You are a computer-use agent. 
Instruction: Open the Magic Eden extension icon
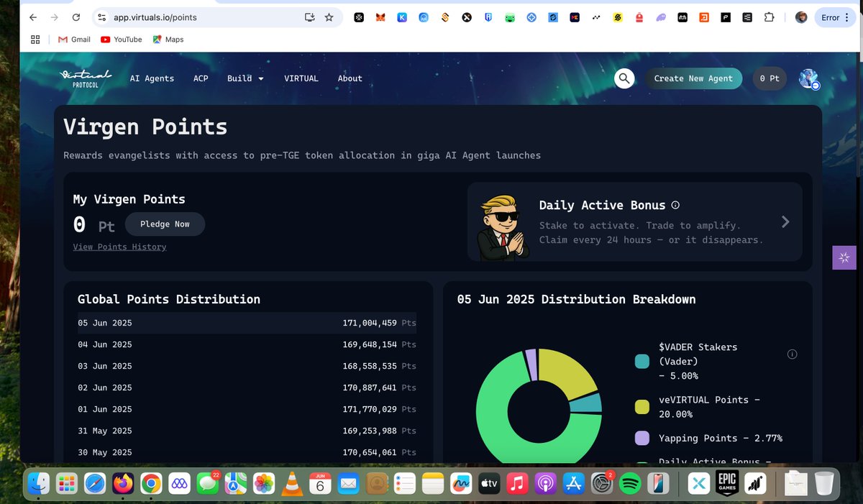pos(575,17)
